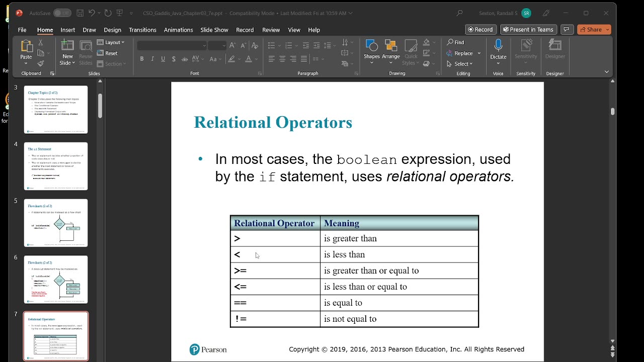Click the Relational Operators slide title
This screenshot has height=362, width=644.
point(273,123)
